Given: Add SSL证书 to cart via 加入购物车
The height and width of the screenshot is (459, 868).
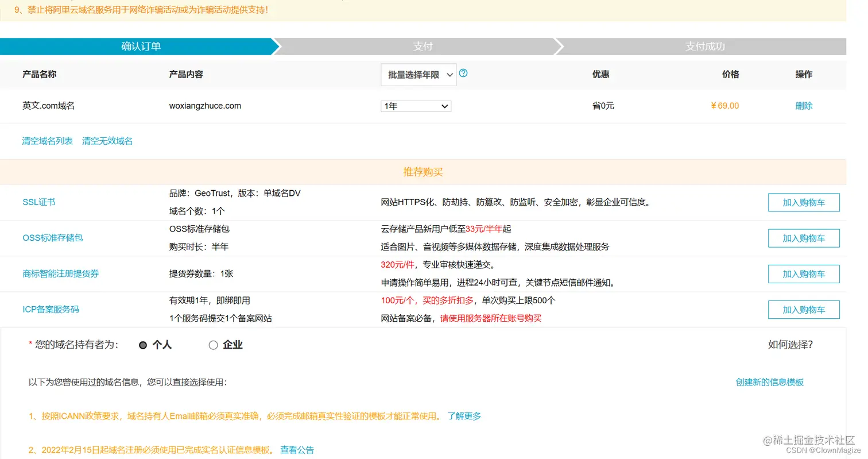Looking at the screenshot, I should point(804,202).
